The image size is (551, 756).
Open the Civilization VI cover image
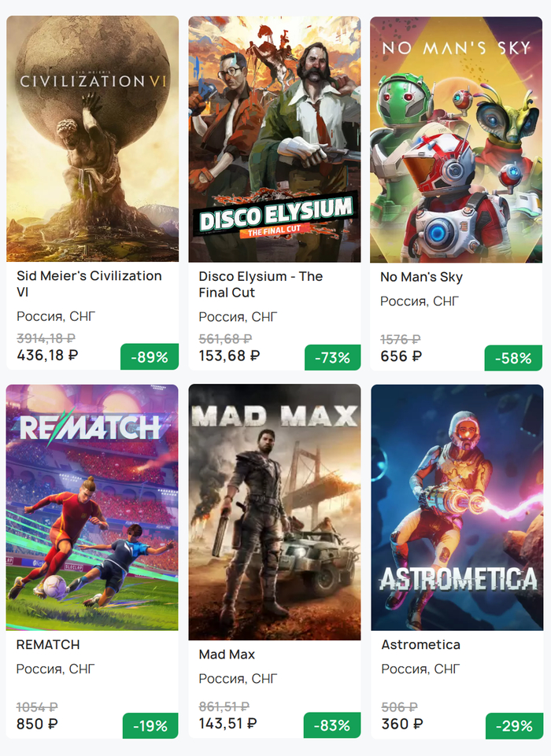point(92,138)
